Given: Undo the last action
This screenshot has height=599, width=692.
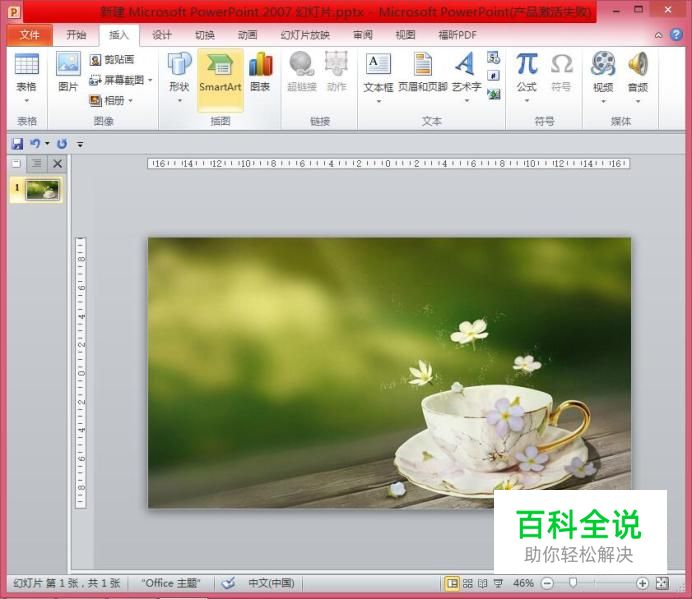Looking at the screenshot, I should (x=35, y=143).
